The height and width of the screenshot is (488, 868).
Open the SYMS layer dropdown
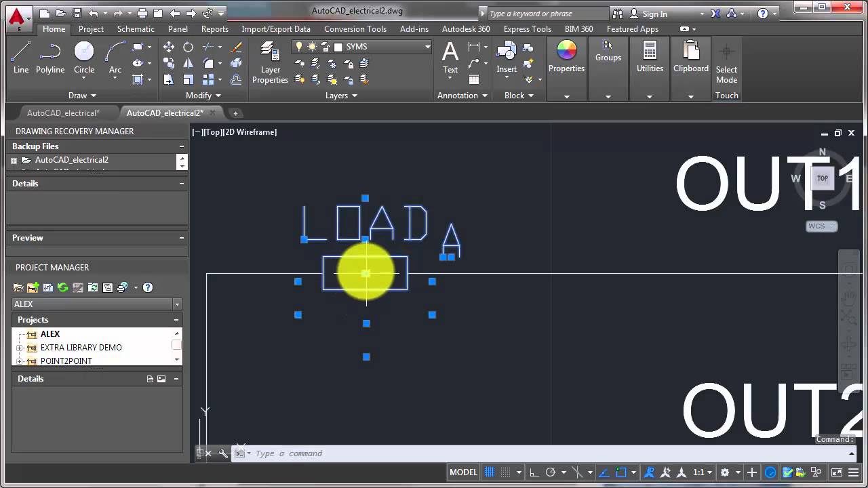click(x=427, y=47)
